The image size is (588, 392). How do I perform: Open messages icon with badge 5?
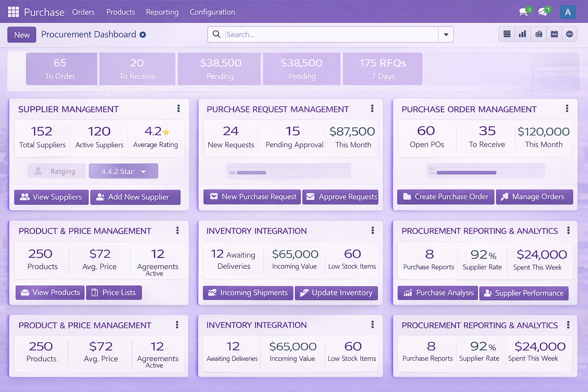point(523,12)
